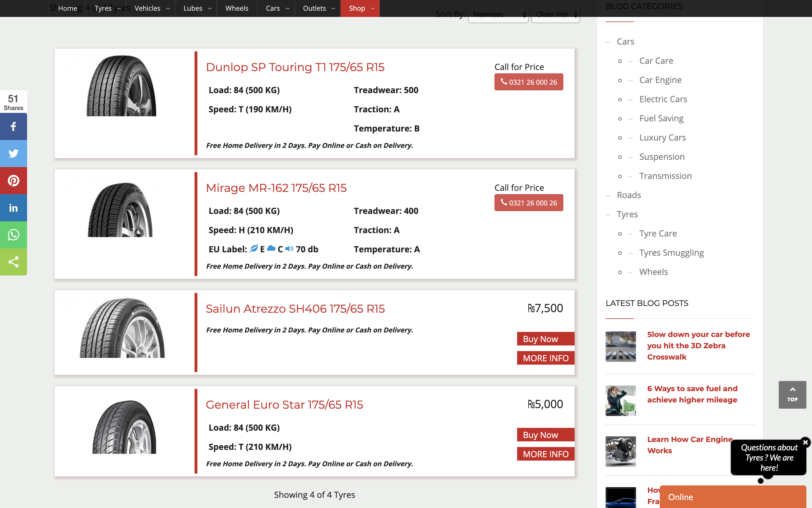Viewport: 812px width, 508px height.
Task: Open the zebra crosswalk post thumbnail
Action: [x=620, y=346]
